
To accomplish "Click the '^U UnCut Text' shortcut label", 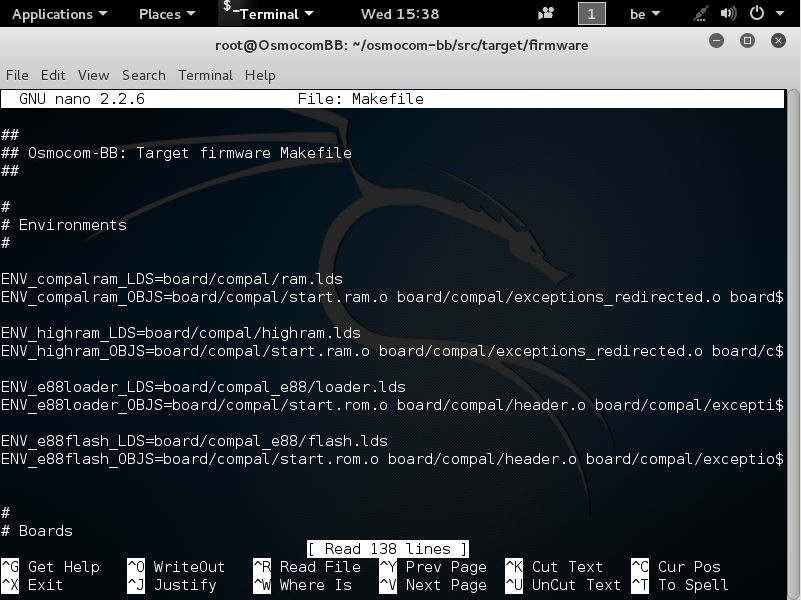I will (563, 585).
